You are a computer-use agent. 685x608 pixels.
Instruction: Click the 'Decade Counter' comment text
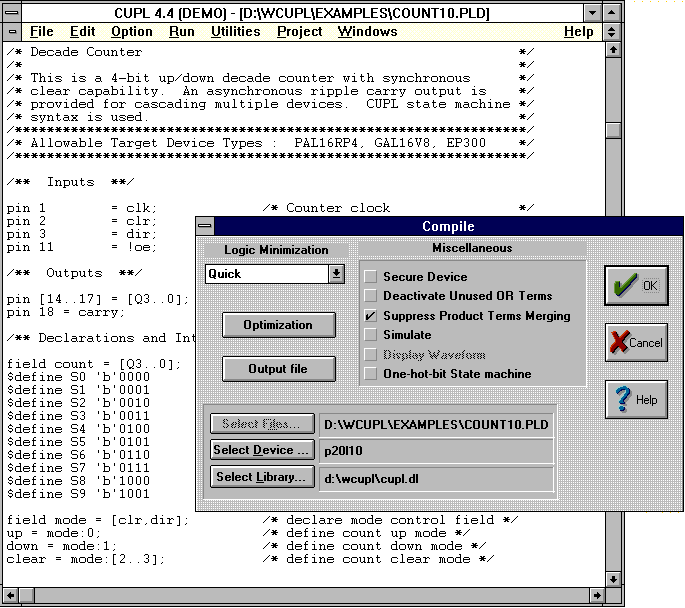coord(86,52)
